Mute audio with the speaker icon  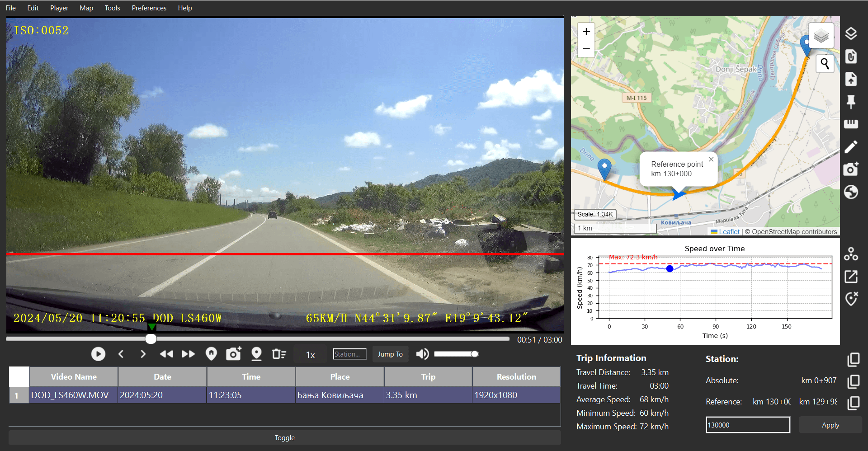[422, 354]
